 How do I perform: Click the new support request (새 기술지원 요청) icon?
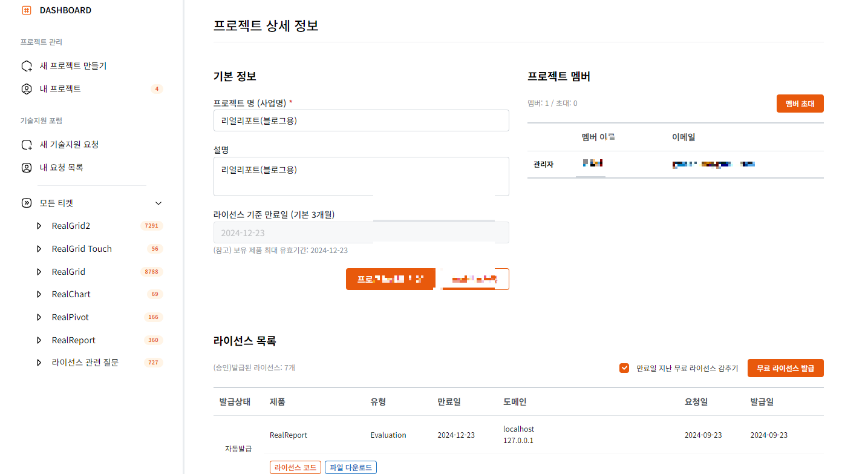[x=27, y=145]
